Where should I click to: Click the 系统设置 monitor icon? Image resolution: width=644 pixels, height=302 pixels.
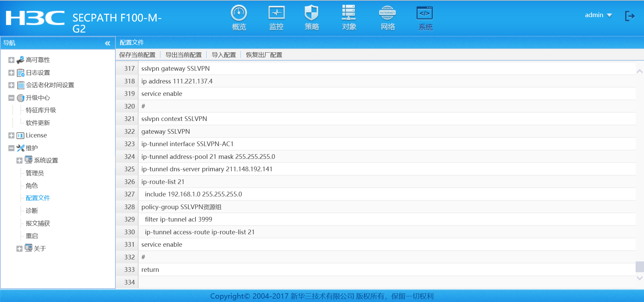pyautogui.click(x=29, y=160)
